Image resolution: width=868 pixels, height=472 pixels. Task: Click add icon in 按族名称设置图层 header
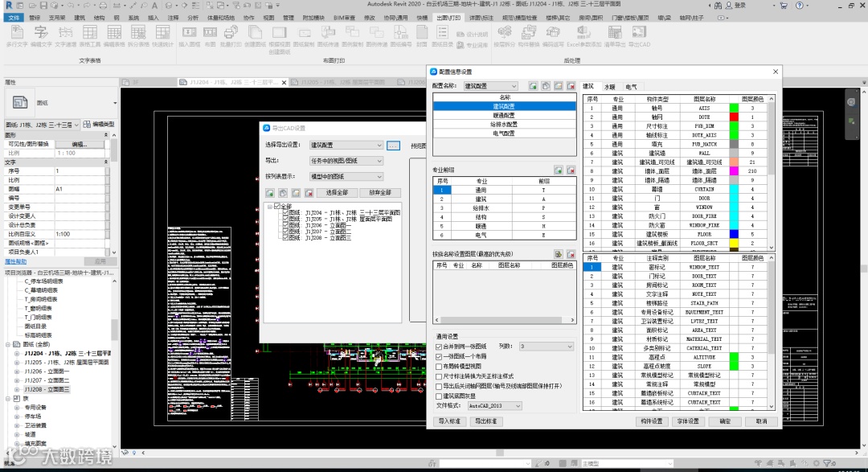[x=558, y=254]
